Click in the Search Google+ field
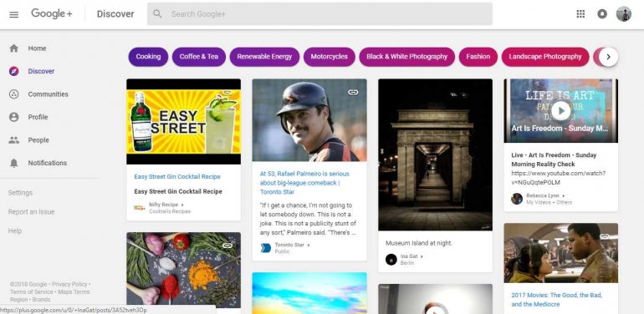Screen dimensions: 644x314 pyautogui.click(x=319, y=14)
